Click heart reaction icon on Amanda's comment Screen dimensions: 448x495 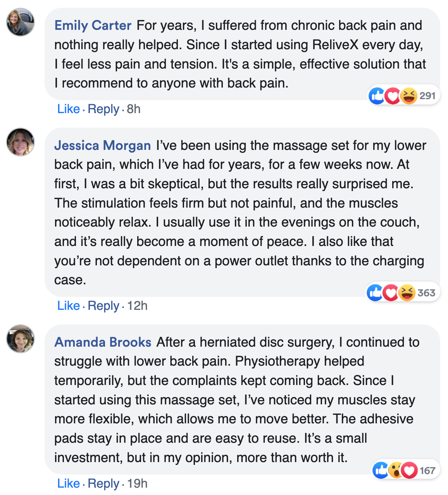coord(409,471)
